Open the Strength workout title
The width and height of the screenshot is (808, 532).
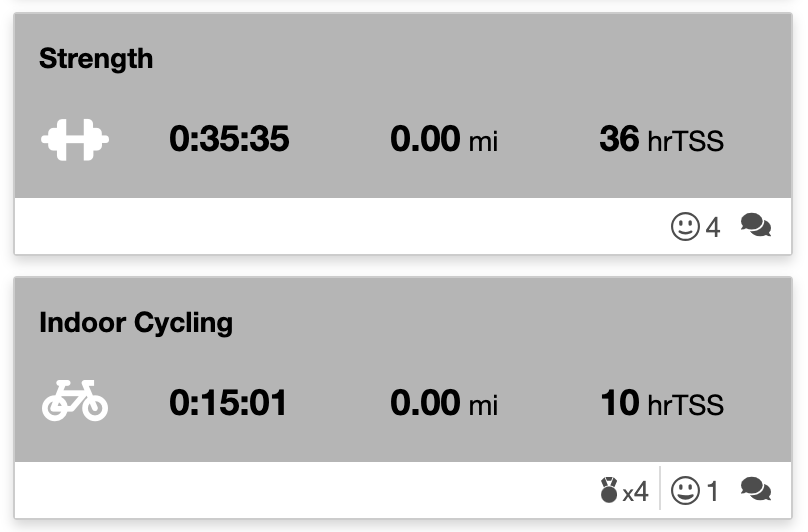(96, 59)
